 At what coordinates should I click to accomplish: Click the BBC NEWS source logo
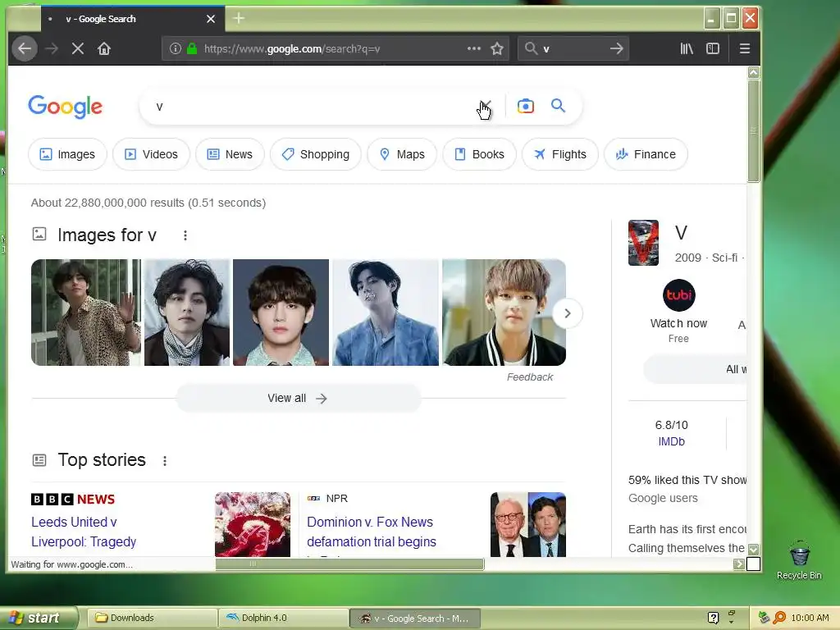73,500
